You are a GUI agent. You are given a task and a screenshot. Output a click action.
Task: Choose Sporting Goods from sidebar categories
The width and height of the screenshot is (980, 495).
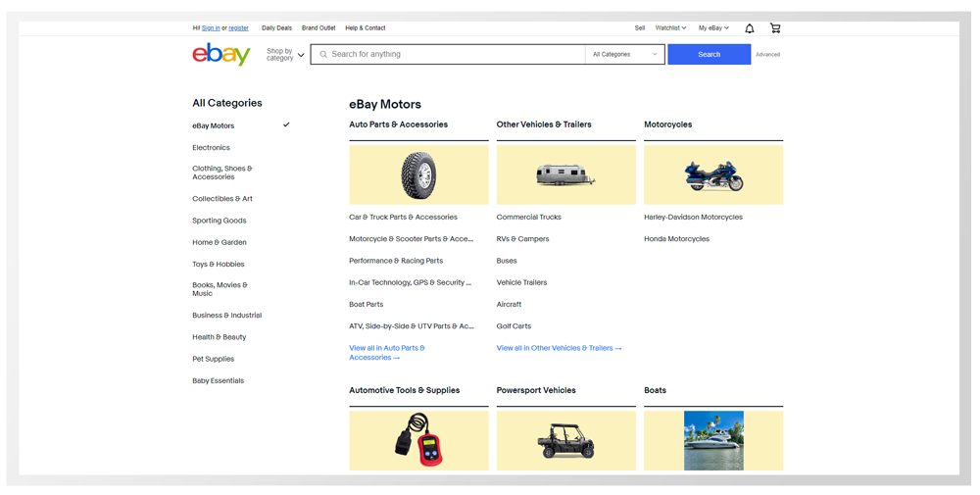219,221
